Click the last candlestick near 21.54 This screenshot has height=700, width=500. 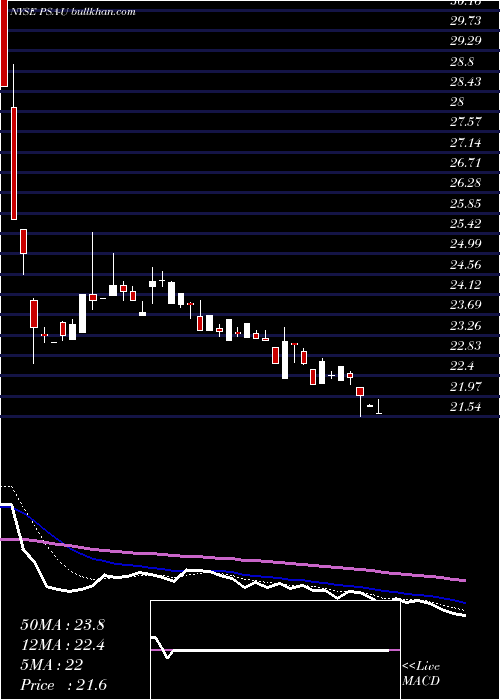[379, 407]
